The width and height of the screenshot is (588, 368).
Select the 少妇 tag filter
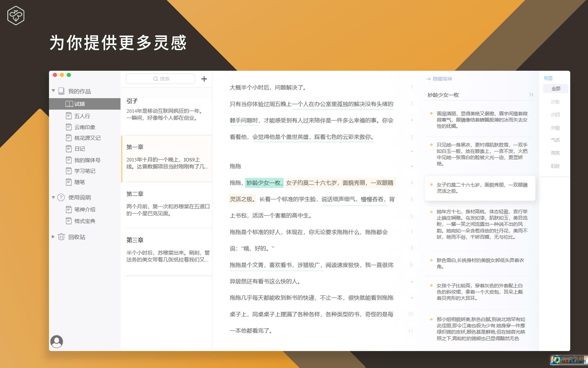[555, 115]
